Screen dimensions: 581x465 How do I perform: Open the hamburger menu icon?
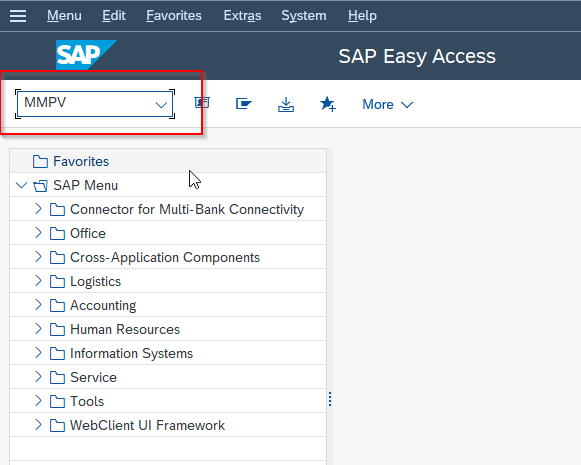(18, 16)
